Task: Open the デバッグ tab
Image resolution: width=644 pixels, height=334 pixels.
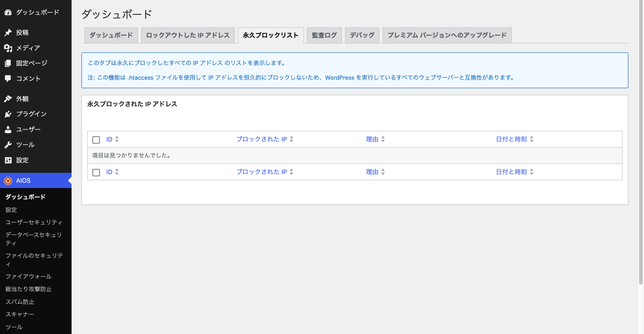Action: tap(362, 35)
